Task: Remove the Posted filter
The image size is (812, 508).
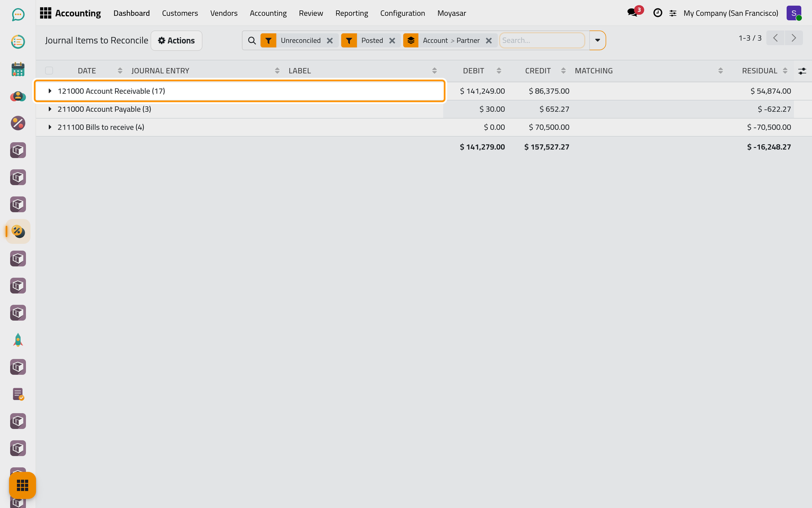Action: [392, 41]
